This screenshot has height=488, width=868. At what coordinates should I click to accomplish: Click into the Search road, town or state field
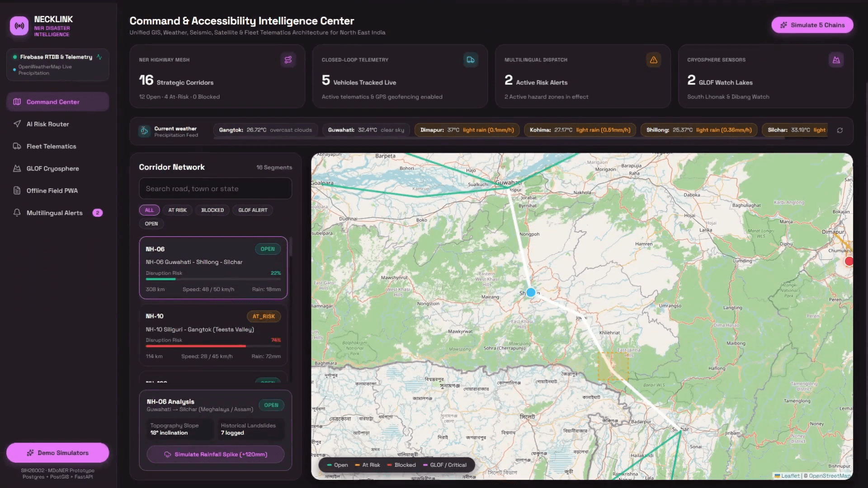(x=216, y=188)
